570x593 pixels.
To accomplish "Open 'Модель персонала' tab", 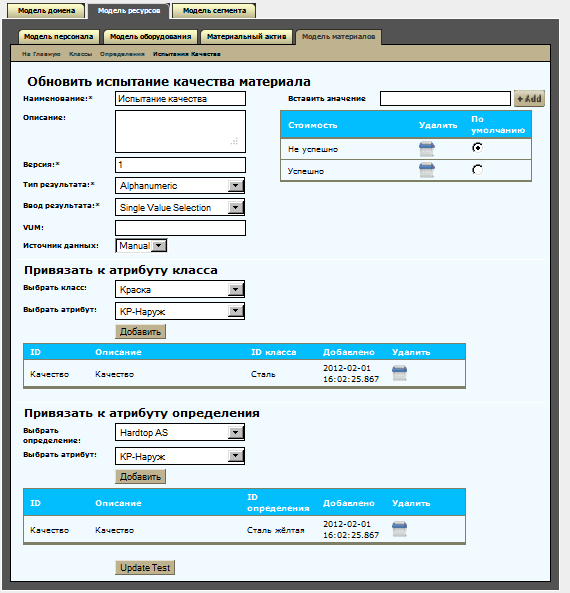I will point(59,37).
